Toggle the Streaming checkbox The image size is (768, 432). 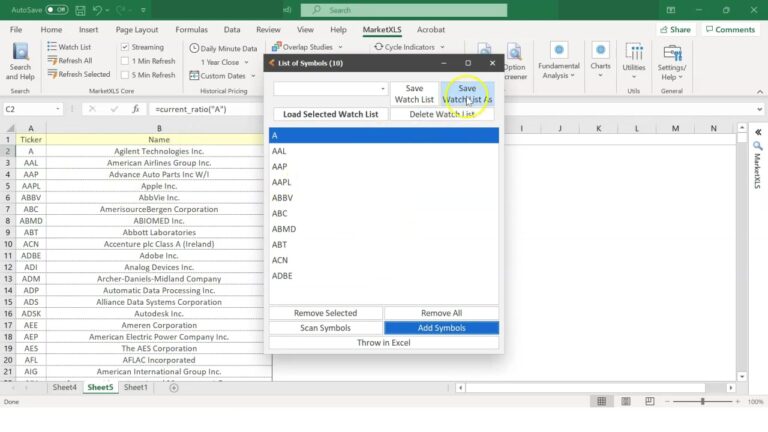tap(125, 47)
